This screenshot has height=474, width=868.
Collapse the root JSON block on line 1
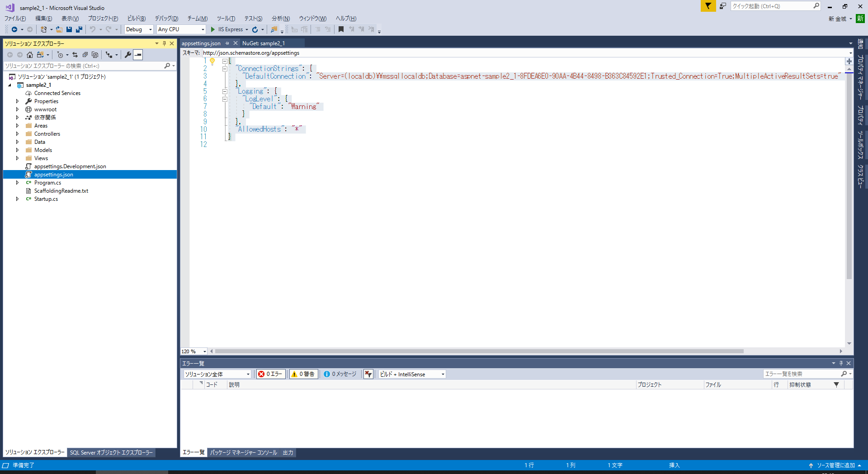click(225, 61)
